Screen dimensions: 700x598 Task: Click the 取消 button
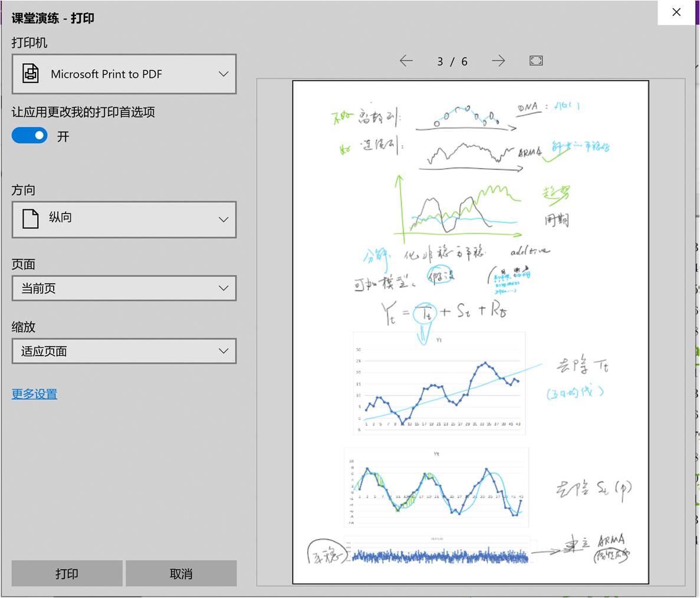(181, 573)
